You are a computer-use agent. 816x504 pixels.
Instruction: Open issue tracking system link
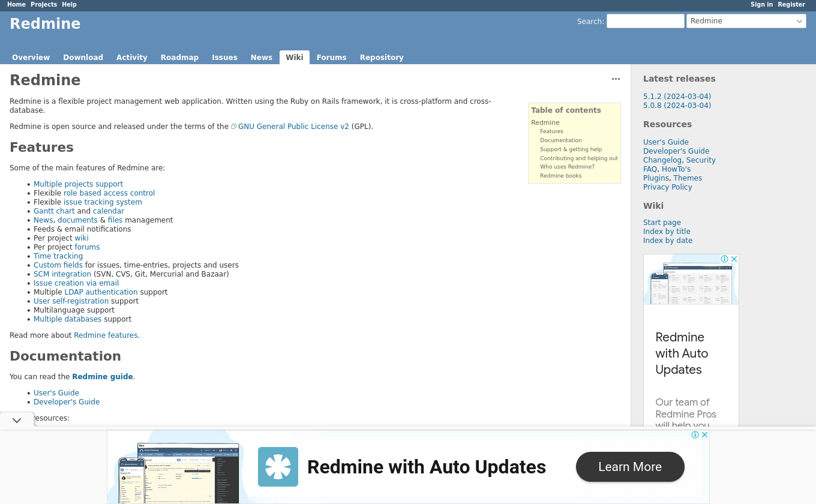coord(103,202)
